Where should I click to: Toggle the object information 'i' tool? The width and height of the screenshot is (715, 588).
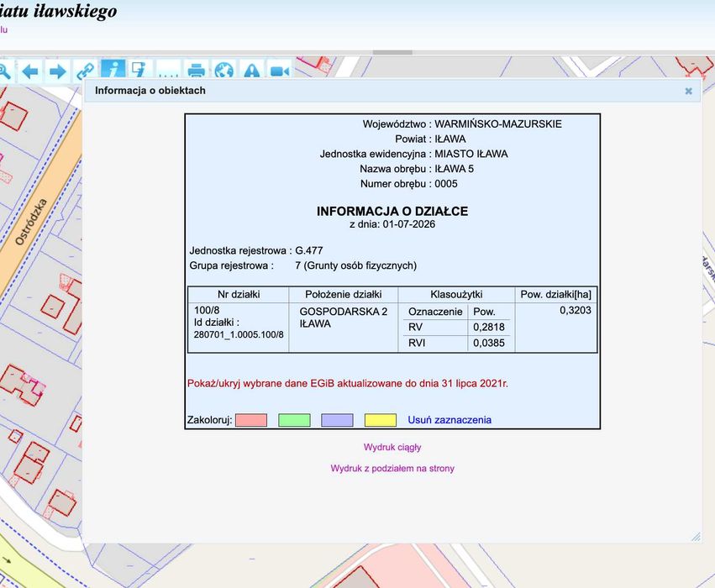click(x=113, y=69)
